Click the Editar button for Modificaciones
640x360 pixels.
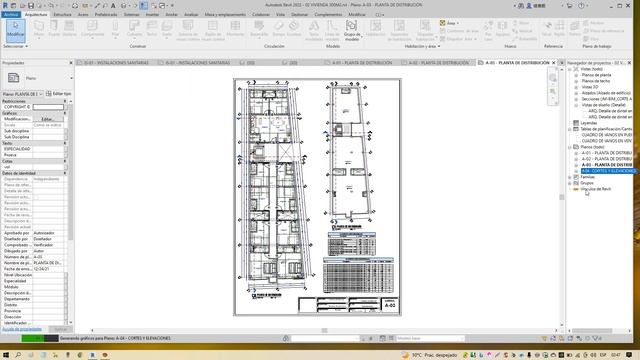click(x=48, y=119)
